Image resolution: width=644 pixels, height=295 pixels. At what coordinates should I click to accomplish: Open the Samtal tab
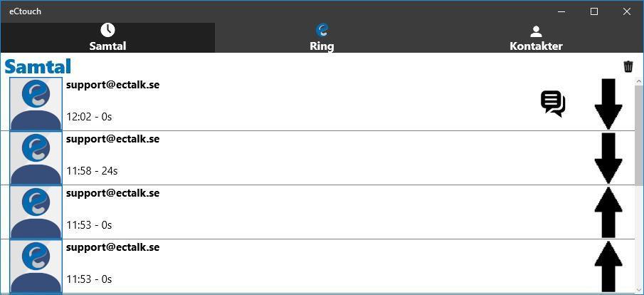107,38
